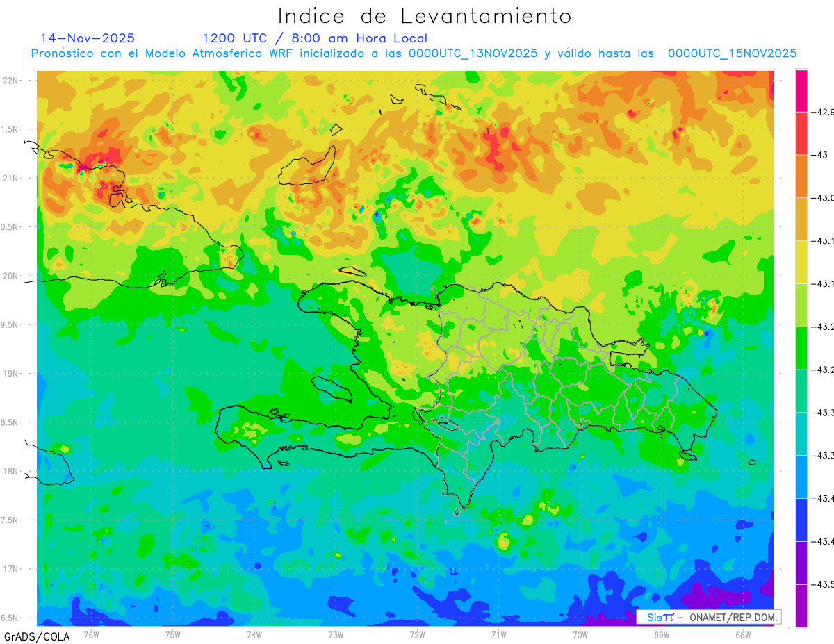The width and height of the screenshot is (834, 644).
Task: Click the '69W' longitude label
Action: [x=662, y=634]
